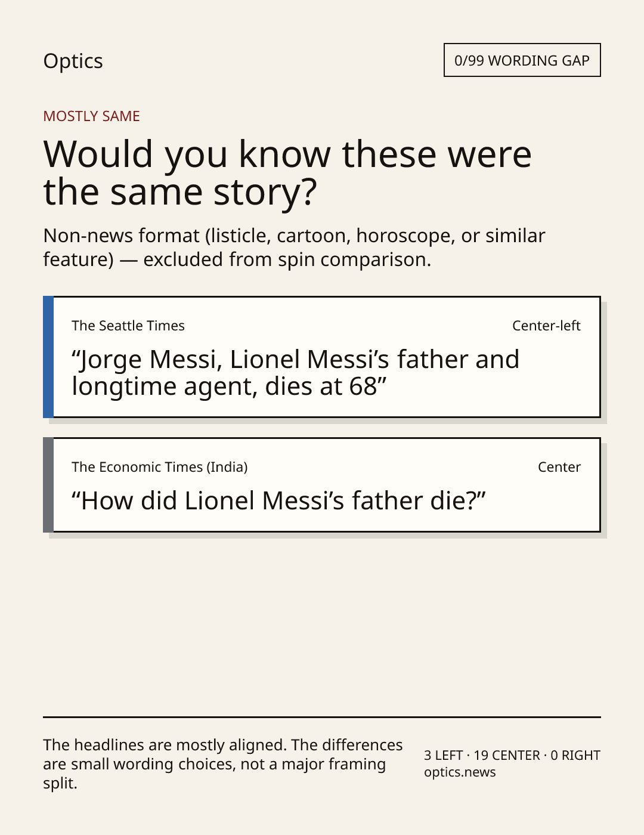This screenshot has width=644, height=835.
Task: Open The Seattle Times headline card
Action: coord(321,357)
